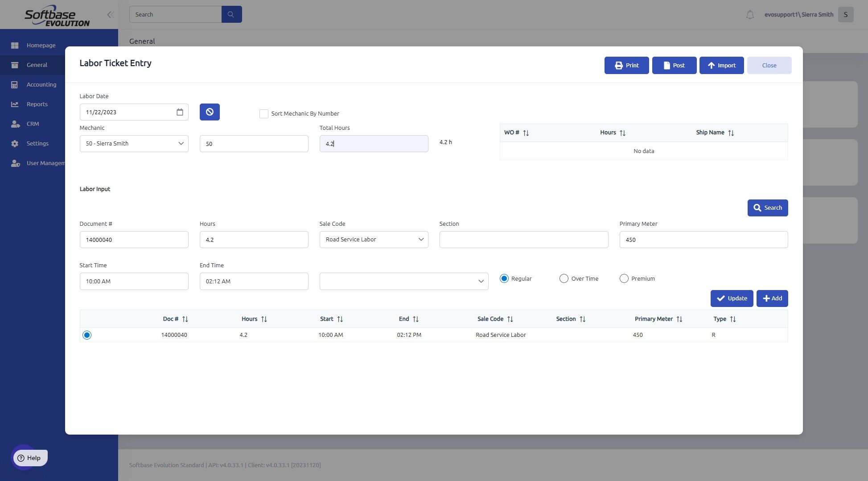Sort the Primary Meter column
The image size is (868, 481).
(679, 319)
